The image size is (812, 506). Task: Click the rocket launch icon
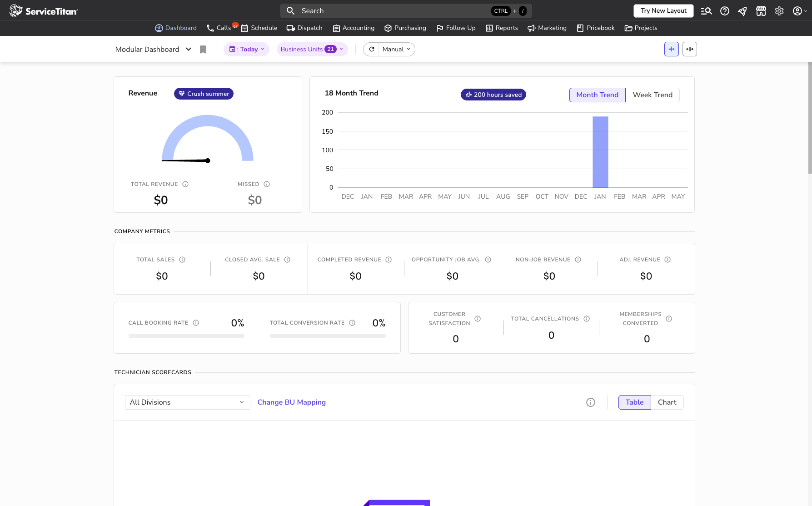(742, 11)
